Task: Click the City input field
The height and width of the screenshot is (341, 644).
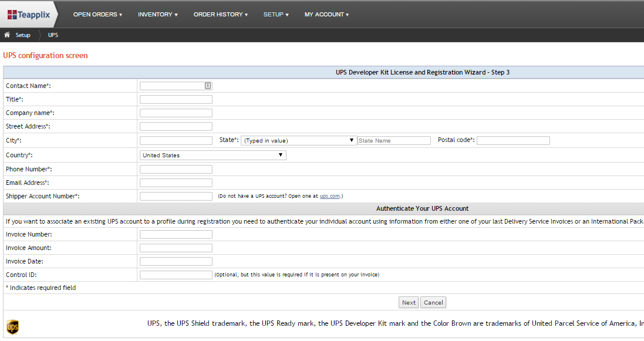Action: point(176,140)
